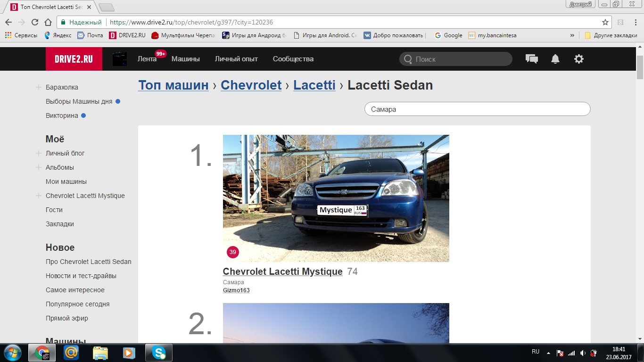Open Chrome from the taskbar
The width and height of the screenshot is (644, 362).
[42, 353]
